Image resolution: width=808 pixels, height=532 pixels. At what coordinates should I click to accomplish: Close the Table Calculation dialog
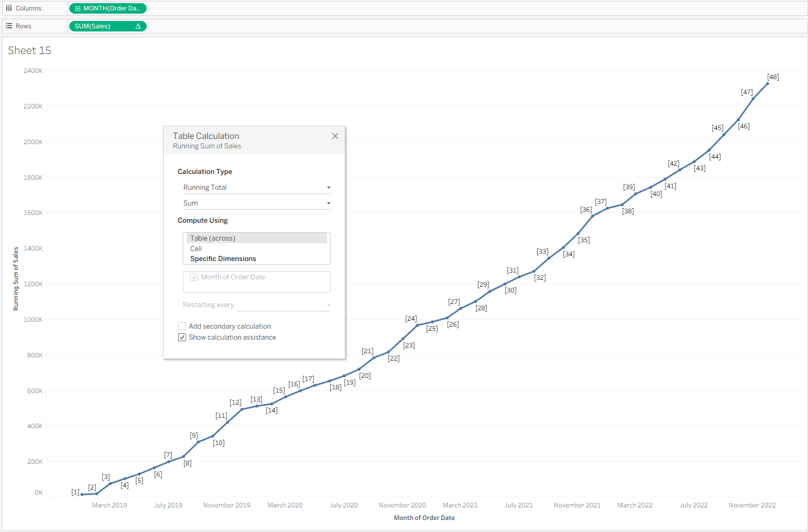pyautogui.click(x=335, y=136)
